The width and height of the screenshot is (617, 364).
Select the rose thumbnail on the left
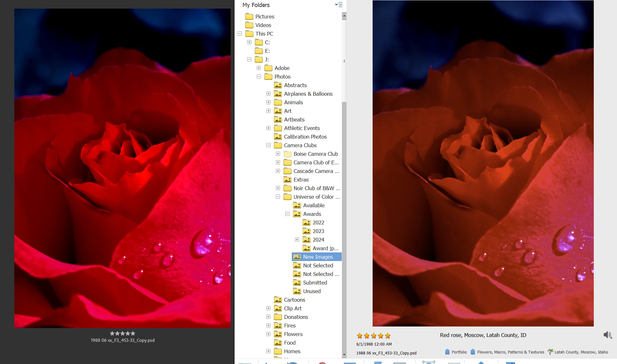click(x=123, y=168)
